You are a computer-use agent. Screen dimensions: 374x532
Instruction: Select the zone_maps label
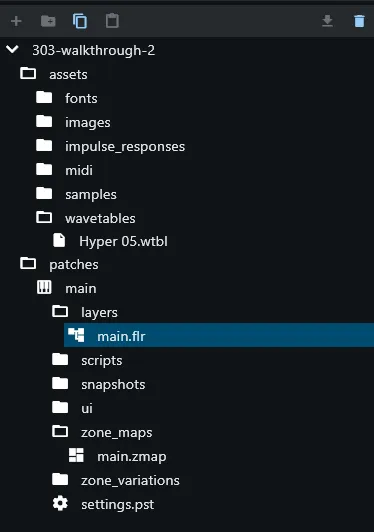pyautogui.click(x=116, y=433)
